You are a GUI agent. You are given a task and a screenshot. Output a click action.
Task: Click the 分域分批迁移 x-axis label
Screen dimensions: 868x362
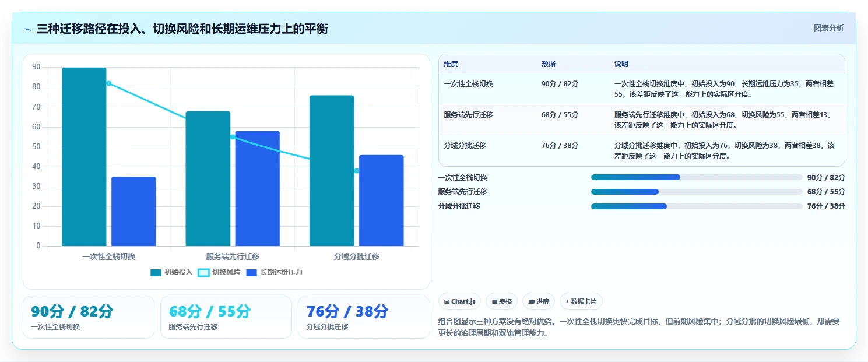tap(357, 256)
